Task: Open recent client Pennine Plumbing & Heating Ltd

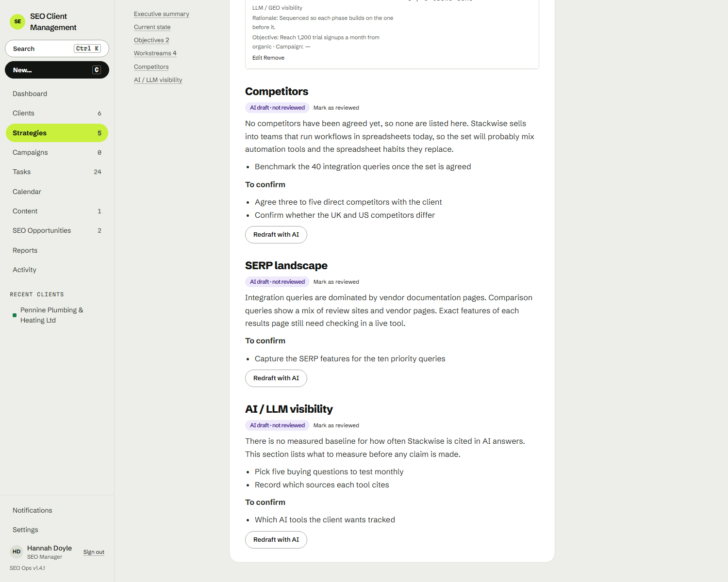Action: (57, 315)
